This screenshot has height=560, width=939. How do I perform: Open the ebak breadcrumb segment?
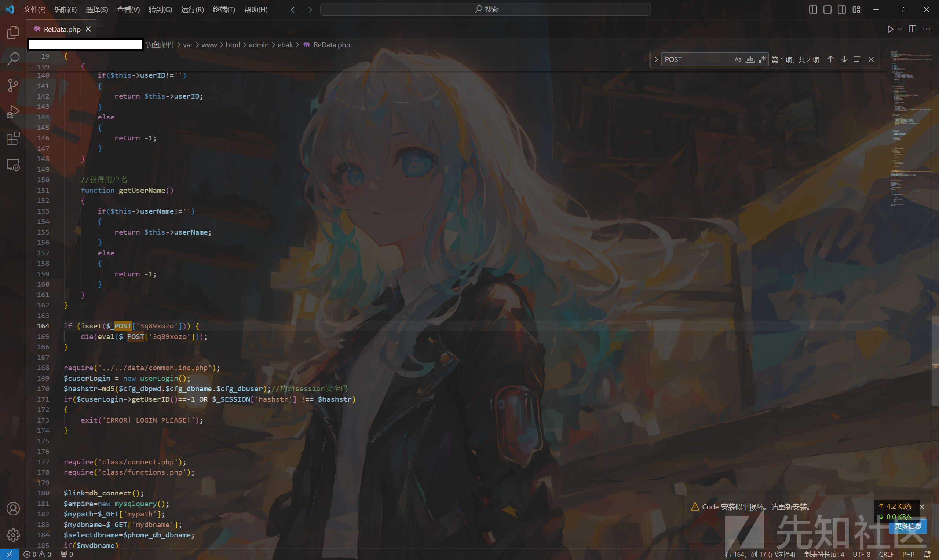tap(285, 45)
